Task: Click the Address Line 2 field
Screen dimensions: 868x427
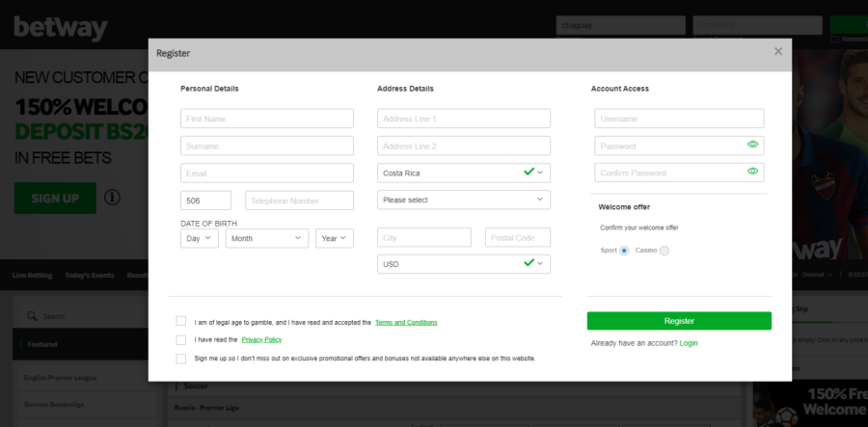Action: click(464, 146)
